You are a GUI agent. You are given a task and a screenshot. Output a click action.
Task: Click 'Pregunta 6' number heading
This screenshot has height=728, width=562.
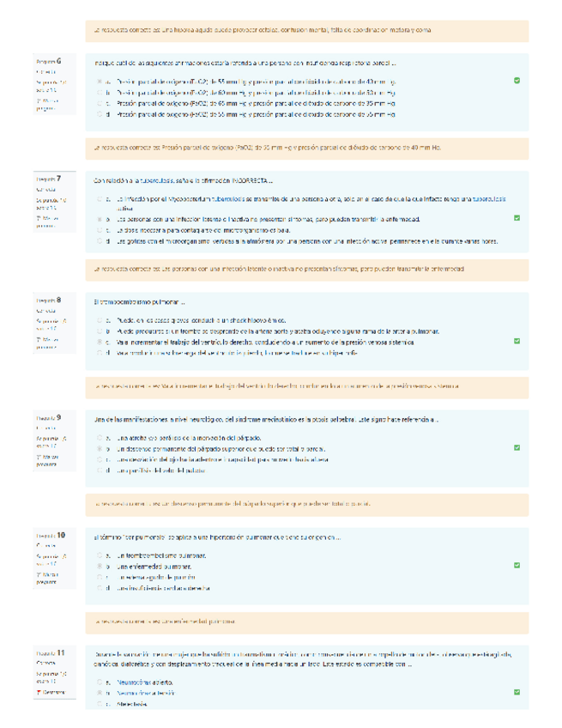click(49, 61)
